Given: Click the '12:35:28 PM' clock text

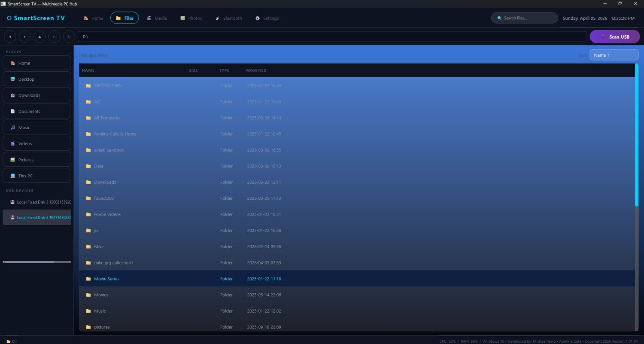Looking at the screenshot, I should [623, 18].
